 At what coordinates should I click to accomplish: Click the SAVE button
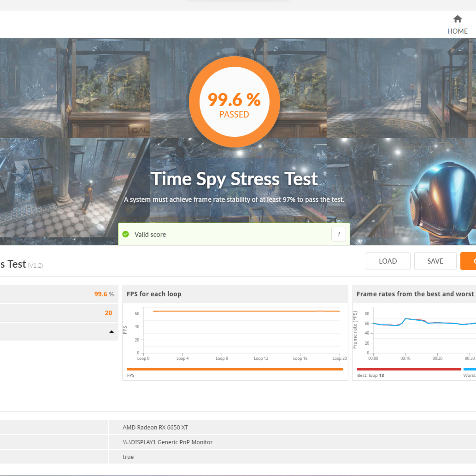(x=435, y=261)
